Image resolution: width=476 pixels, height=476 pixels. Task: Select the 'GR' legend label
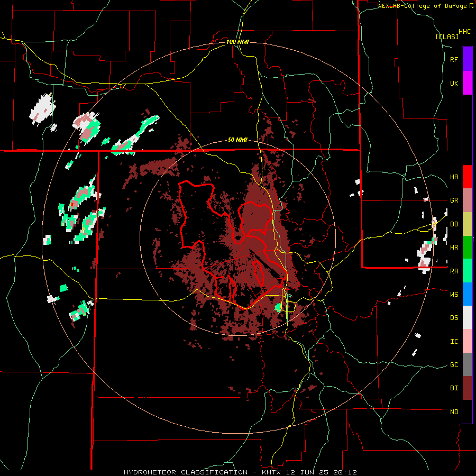(454, 200)
